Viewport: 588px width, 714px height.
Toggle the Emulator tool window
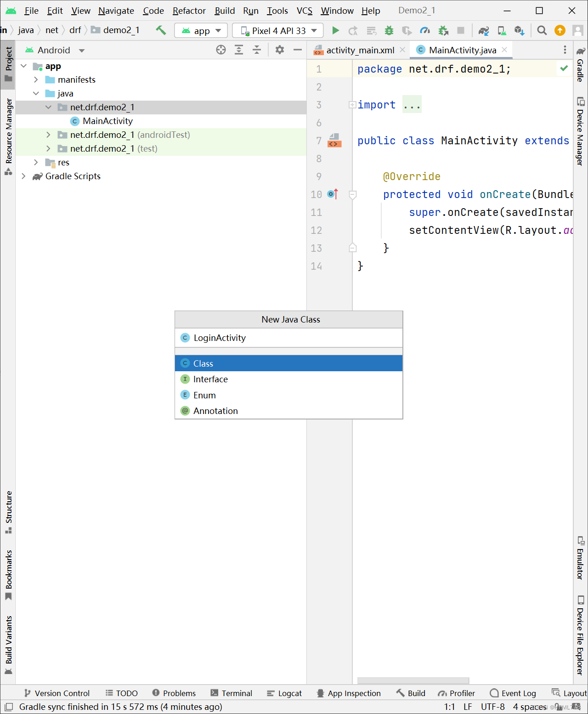coord(581,558)
